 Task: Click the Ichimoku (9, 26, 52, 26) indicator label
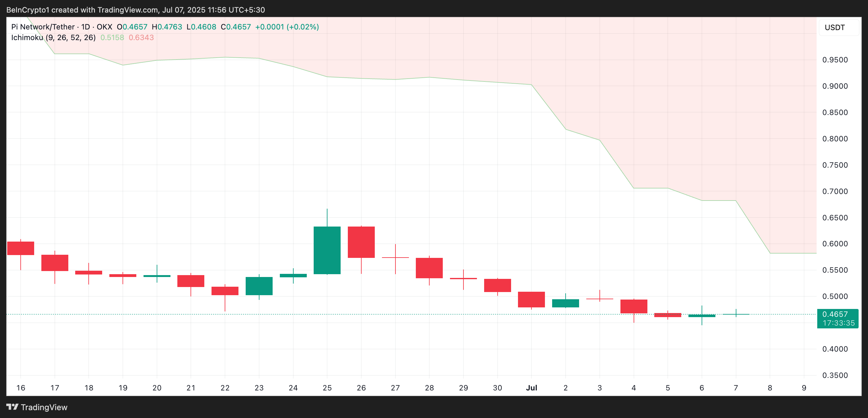53,37
